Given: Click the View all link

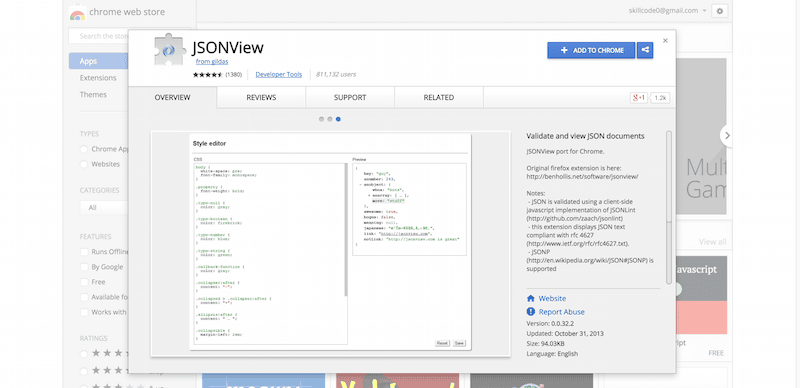Looking at the screenshot, I should 712,242.
